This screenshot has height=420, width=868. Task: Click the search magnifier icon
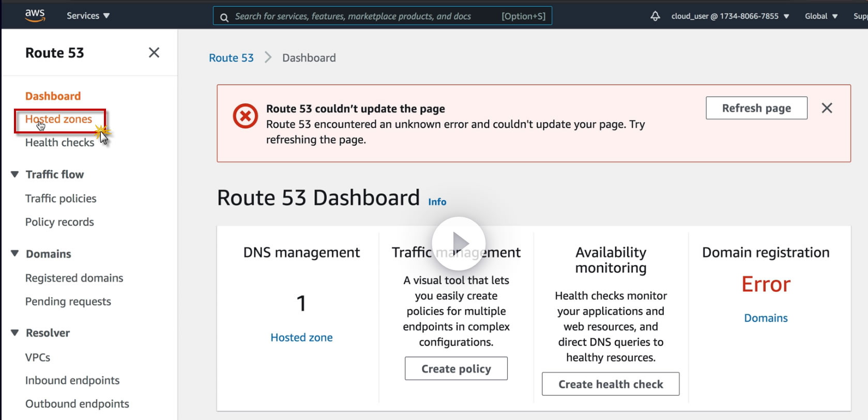coord(224,17)
